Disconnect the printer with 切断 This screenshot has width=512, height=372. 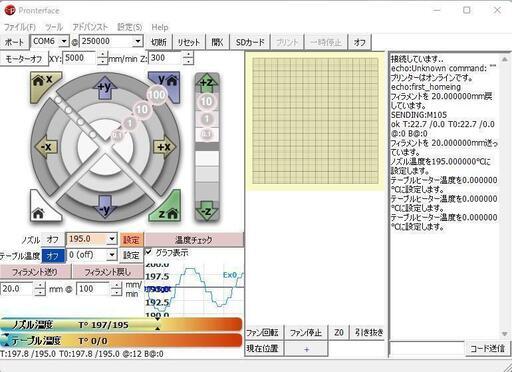pos(159,42)
